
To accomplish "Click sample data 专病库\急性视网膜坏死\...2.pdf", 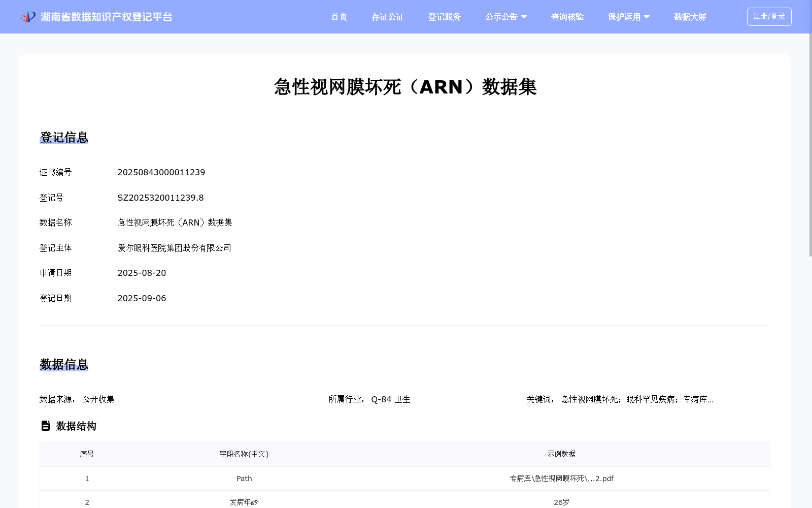I will coord(562,479).
